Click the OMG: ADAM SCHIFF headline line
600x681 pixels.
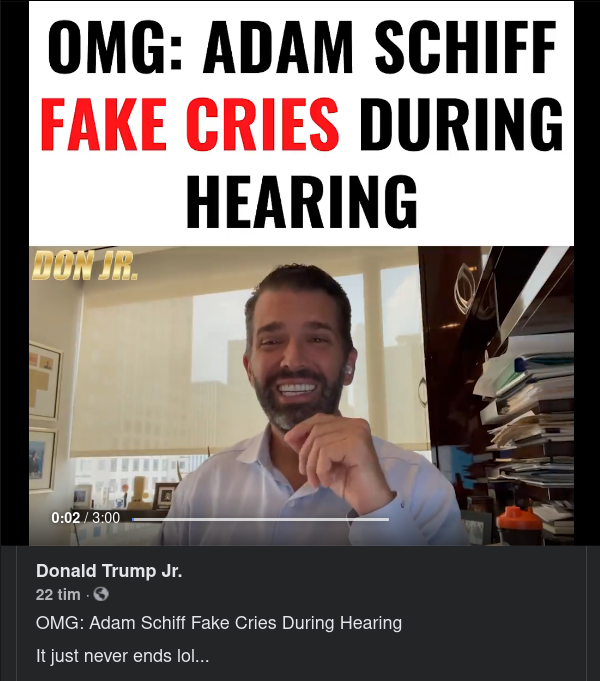pos(302,46)
